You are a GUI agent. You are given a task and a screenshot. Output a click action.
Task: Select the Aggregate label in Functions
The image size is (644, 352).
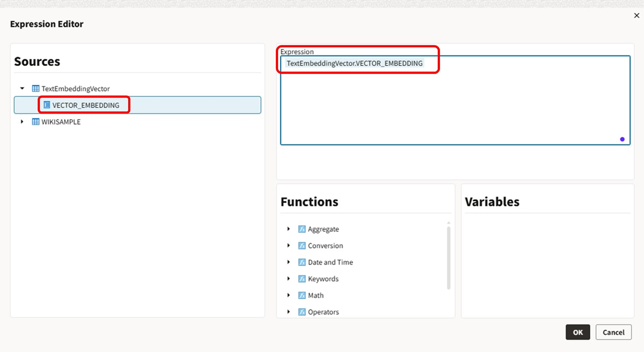point(323,229)
